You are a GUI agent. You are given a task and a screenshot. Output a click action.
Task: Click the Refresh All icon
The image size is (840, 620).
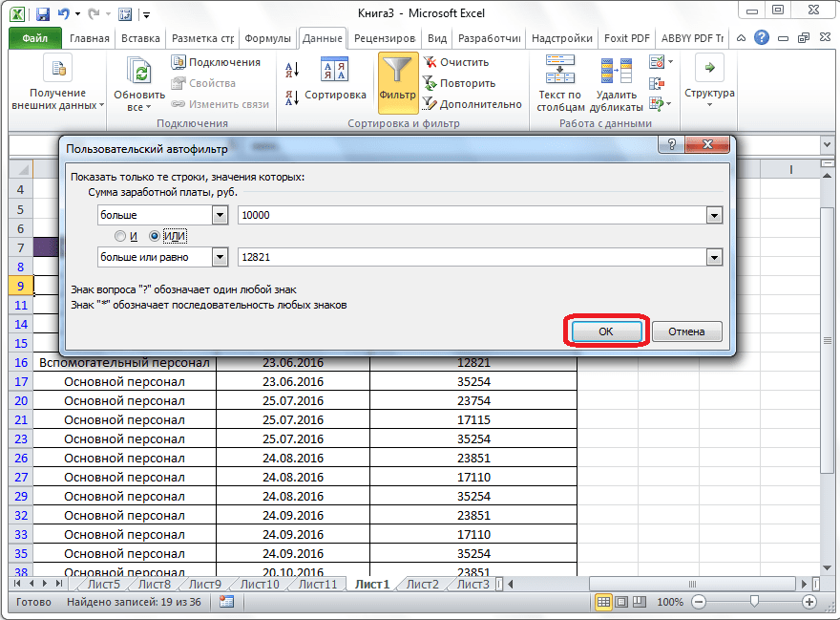(139, 73)
